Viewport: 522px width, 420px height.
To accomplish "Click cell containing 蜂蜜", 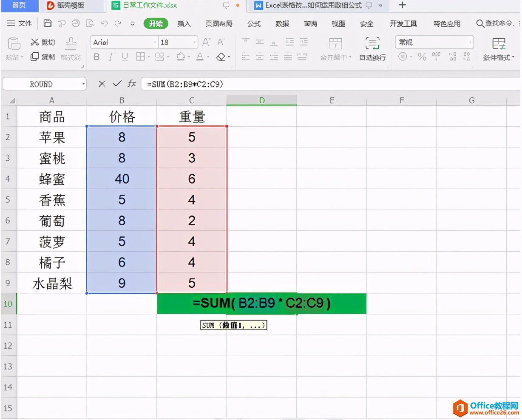I will 52,179.
